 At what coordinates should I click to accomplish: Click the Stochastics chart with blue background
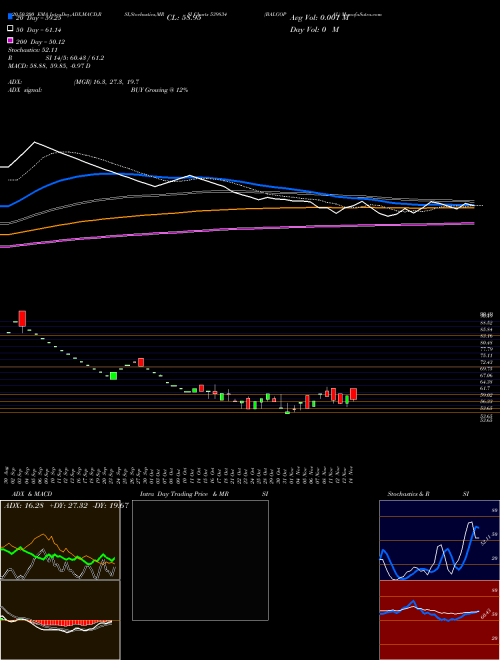pos(439,540)
